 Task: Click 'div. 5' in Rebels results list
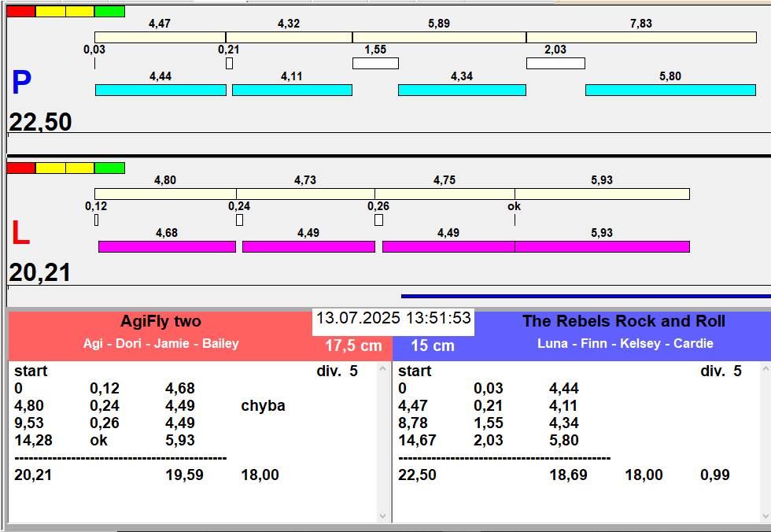point(721,371)
